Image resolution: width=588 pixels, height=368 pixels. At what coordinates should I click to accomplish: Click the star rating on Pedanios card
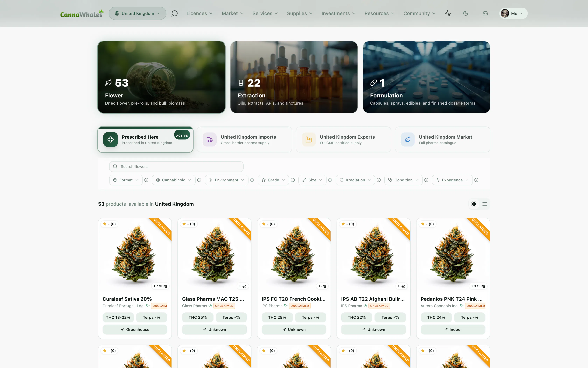(x=428, y=224)
